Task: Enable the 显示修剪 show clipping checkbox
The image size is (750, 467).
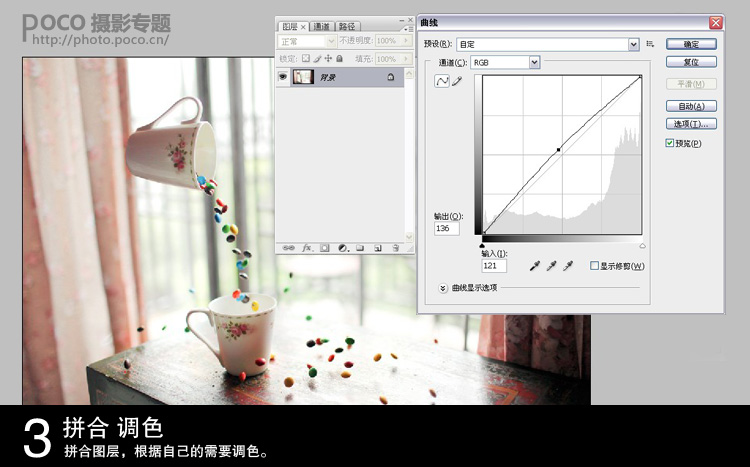Action: [x=595, y=266]
